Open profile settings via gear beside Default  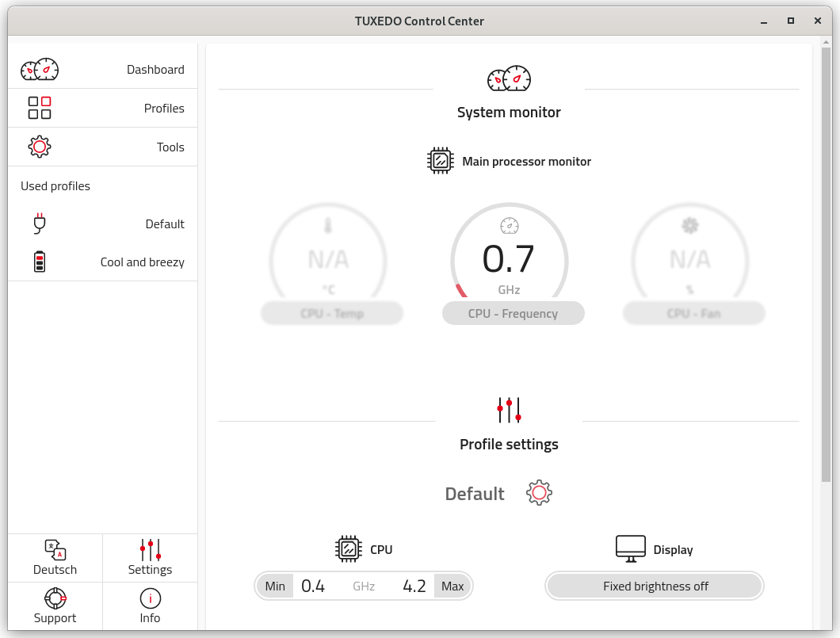(539, 492)
